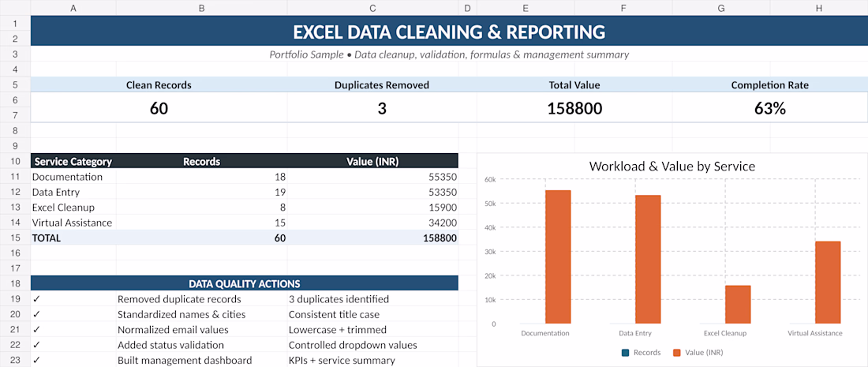Select row 23 header
868x367 pixels.
tap(15, 360)
